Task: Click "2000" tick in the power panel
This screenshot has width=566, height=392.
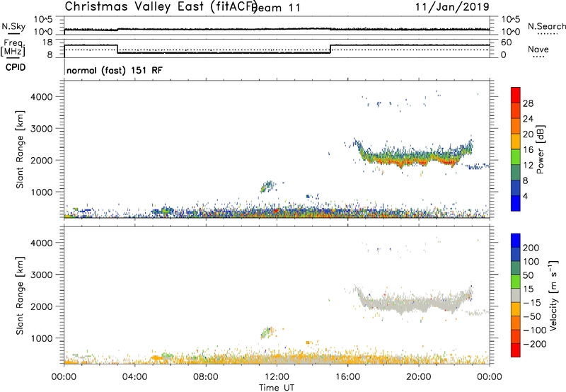Action: [42, 160]
